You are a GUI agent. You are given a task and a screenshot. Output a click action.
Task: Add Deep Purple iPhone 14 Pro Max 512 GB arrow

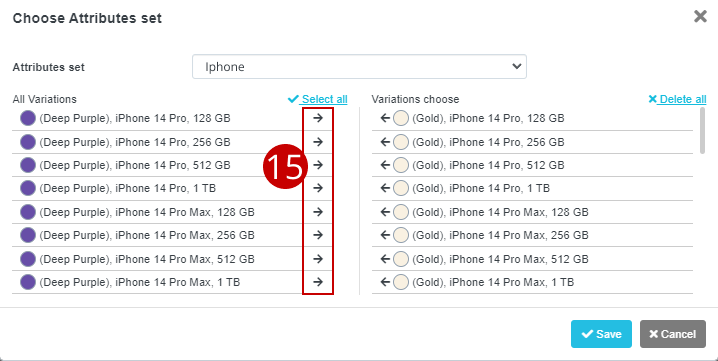318,259
